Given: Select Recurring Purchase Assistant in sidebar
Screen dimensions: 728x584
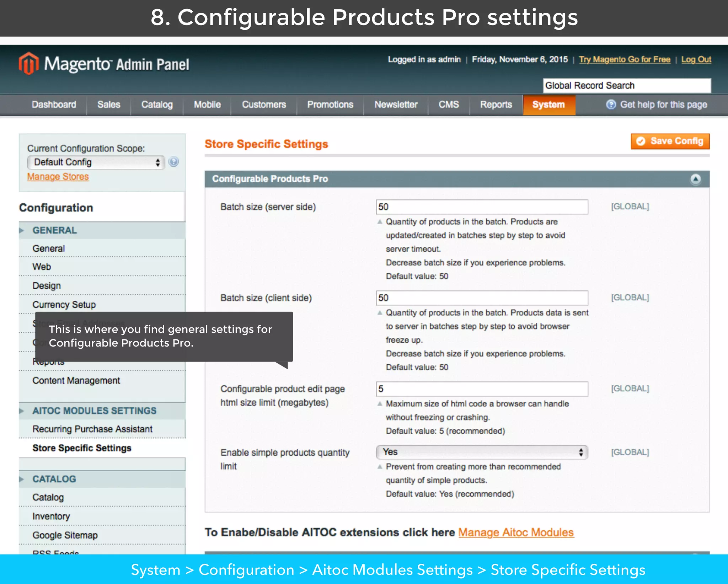Looking at the screenshot, I should [102, 429].
